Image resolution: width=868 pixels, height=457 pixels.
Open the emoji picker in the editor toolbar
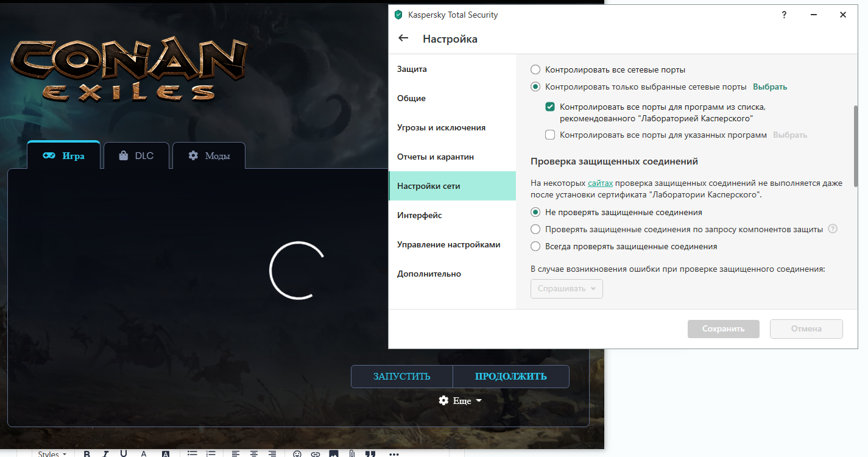click(x=297, y=454)
